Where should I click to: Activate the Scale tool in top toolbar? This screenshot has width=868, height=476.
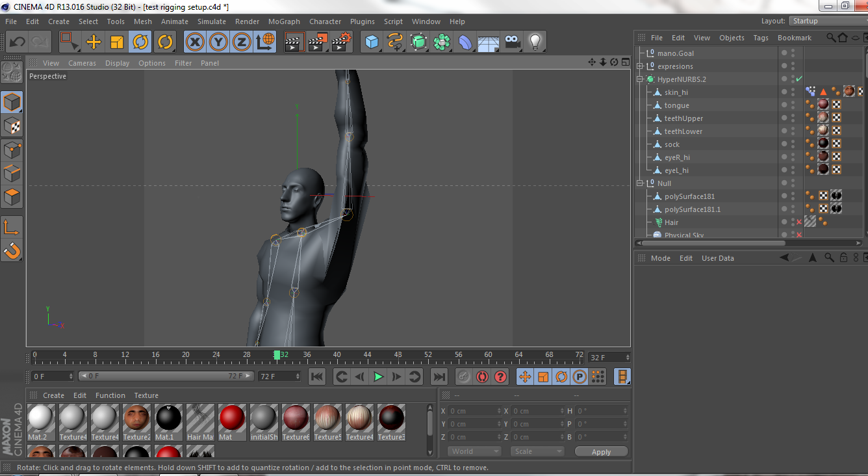pyautogui.click(x=117, y=42)
